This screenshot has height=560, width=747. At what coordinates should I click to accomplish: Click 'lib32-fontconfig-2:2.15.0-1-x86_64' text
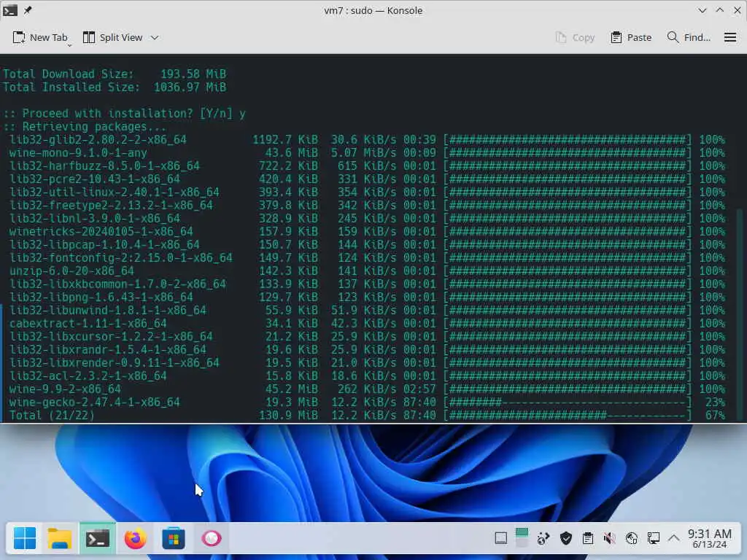coord(121,257)
